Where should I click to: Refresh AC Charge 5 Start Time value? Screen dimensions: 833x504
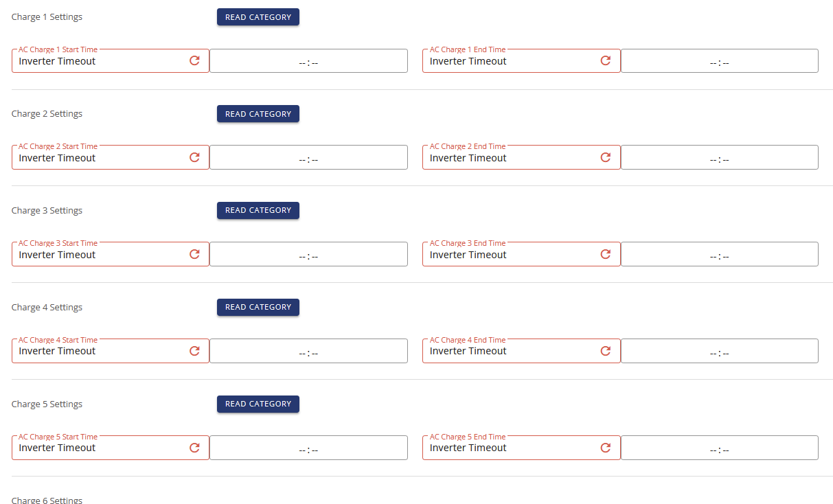[194, 448]
